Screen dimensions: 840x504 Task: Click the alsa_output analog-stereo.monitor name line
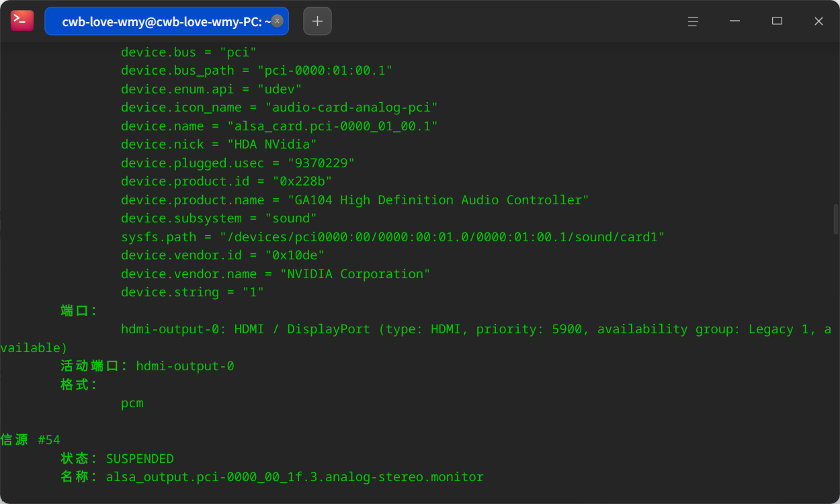pyautogui.click(x=272, y=477)
